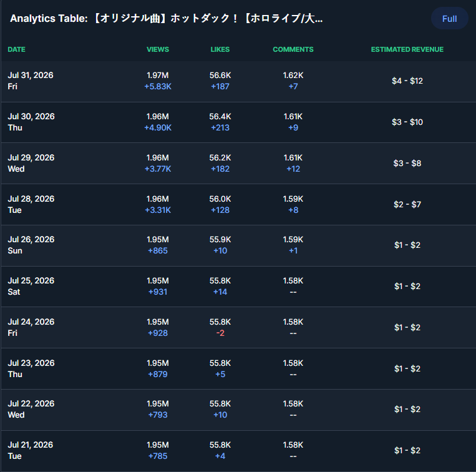Select the Analytics Table title text
Viewport: 476px width, 472px height.
tap(167, 19)
